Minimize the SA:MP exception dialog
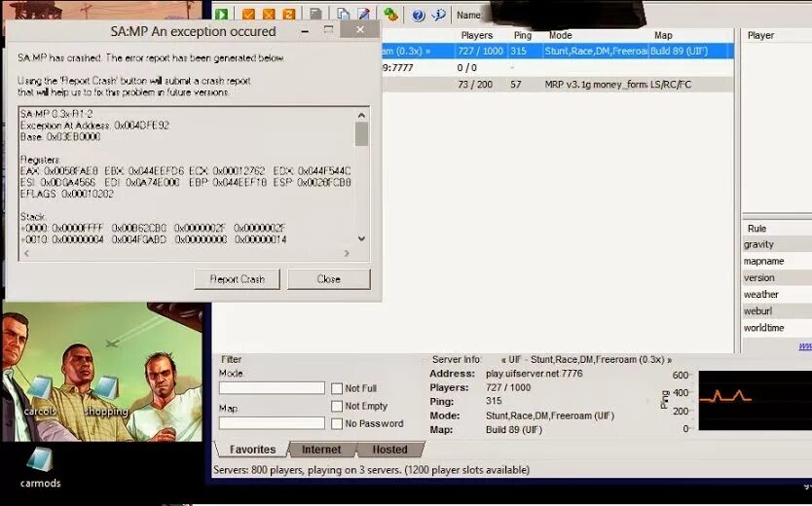The width and height of the screenshot is (812, 506). [x=305, y=31]
